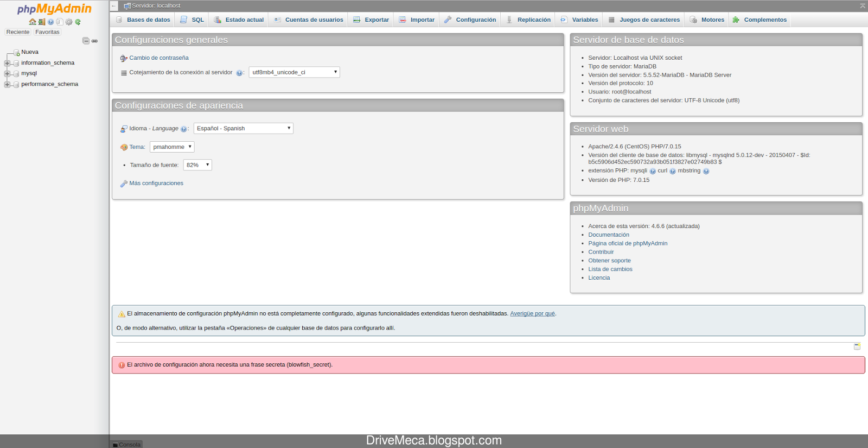Switch to the SQL tab
This screenshot has width=868, height=448.
point(192,20)
